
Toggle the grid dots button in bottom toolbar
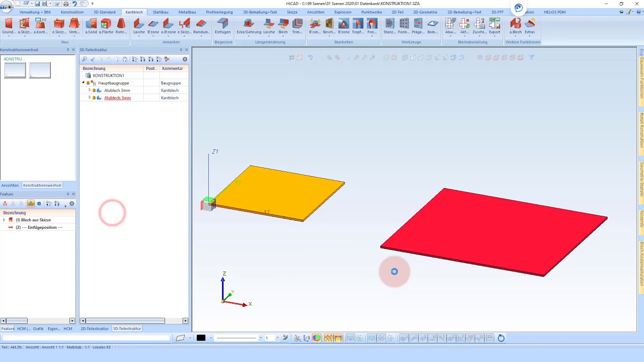tap(329, 338)
